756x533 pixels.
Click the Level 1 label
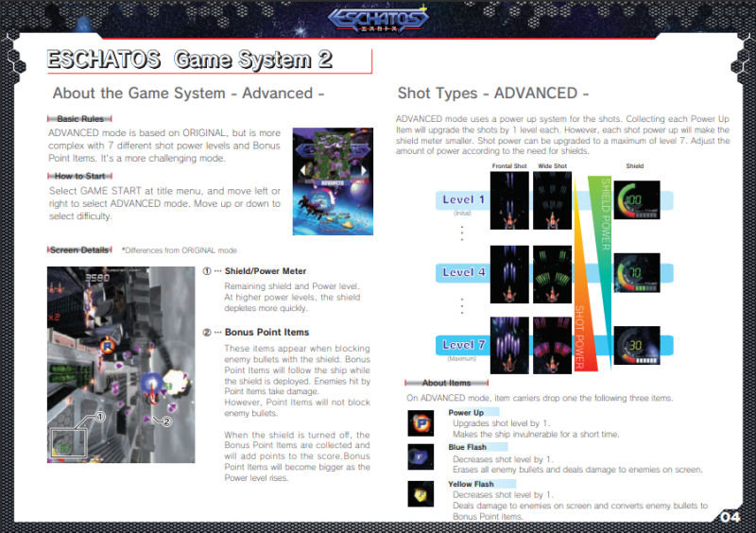[463, 199]
